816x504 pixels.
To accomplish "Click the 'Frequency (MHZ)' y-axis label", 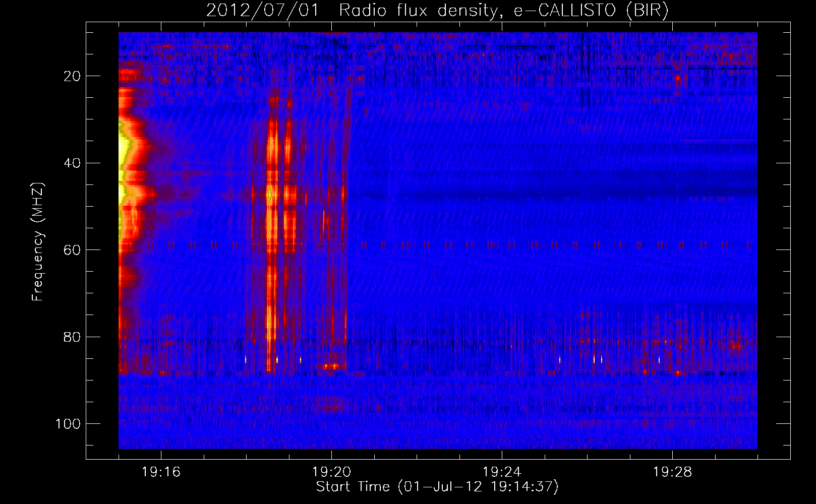I will point(38,241).
